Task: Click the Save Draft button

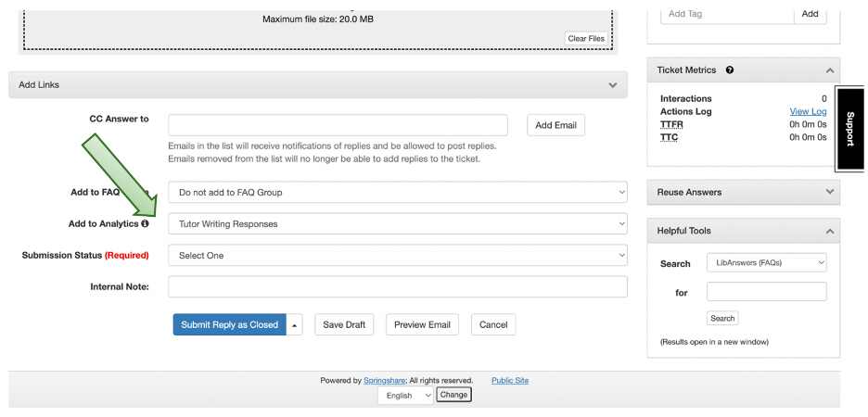Action: point(344,325)
